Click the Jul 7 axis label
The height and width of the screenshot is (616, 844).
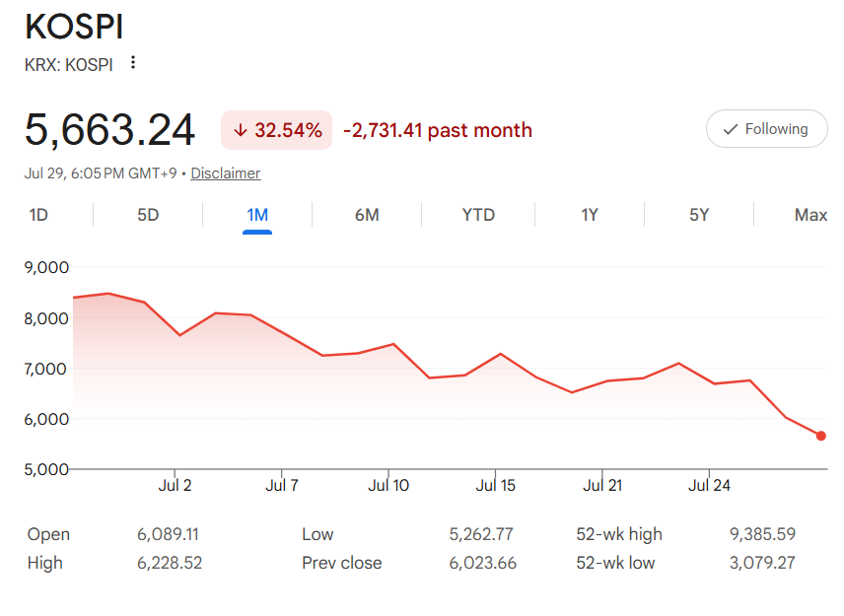pos(282,485)
